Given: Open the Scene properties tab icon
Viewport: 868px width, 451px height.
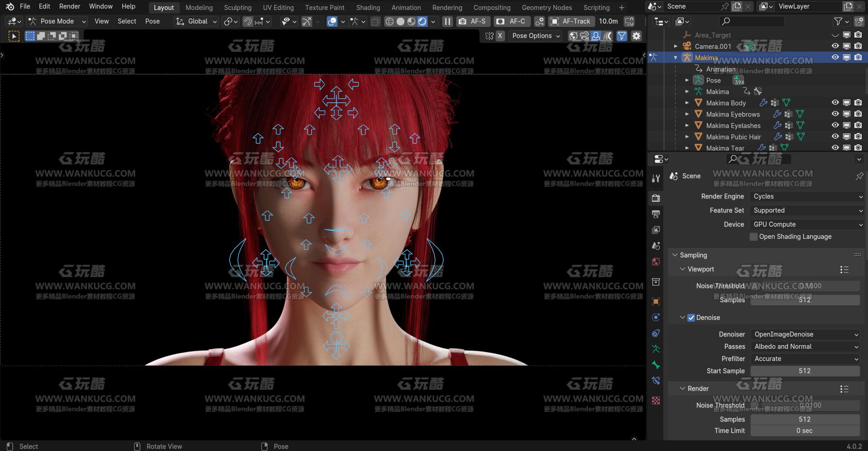Looking at the screenshot, I should pos(656,246).
